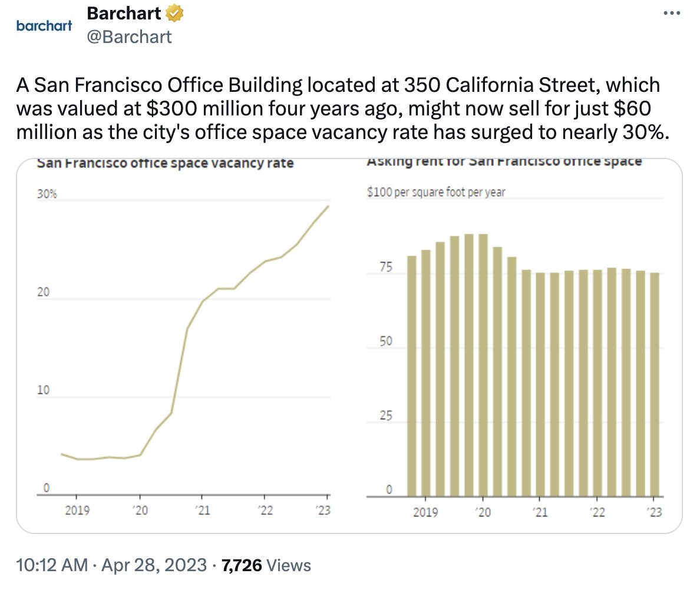
Task: Open the Barchart display name link
Action: (x=124, y=12)
